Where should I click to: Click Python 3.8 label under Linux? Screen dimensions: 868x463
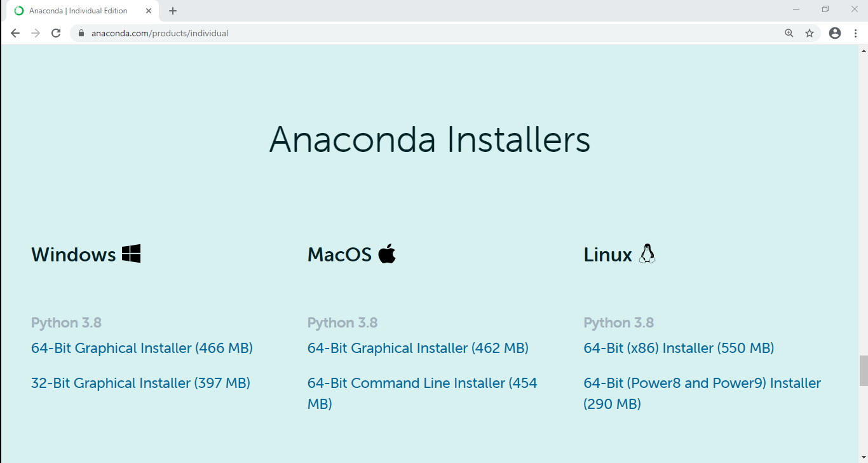tap(619, 323)
